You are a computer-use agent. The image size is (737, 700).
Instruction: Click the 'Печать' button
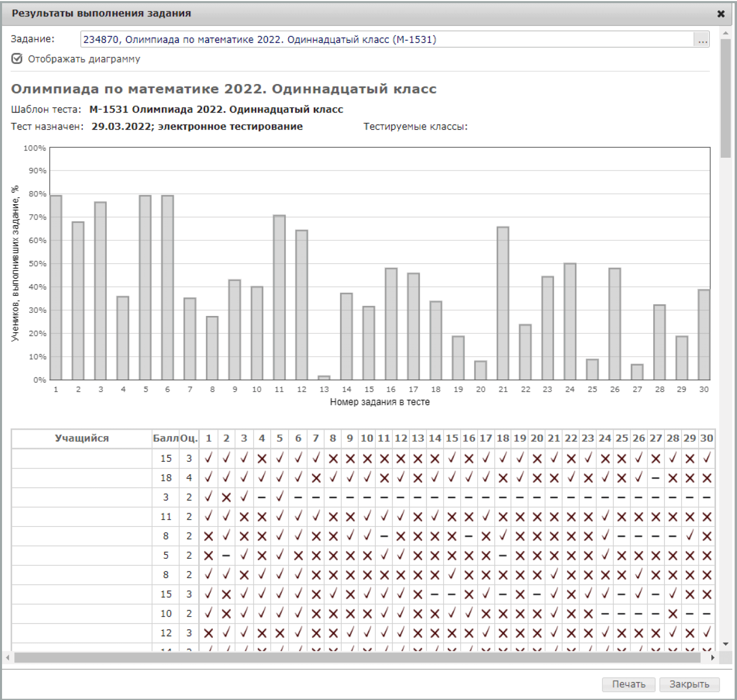click(629, 684)
